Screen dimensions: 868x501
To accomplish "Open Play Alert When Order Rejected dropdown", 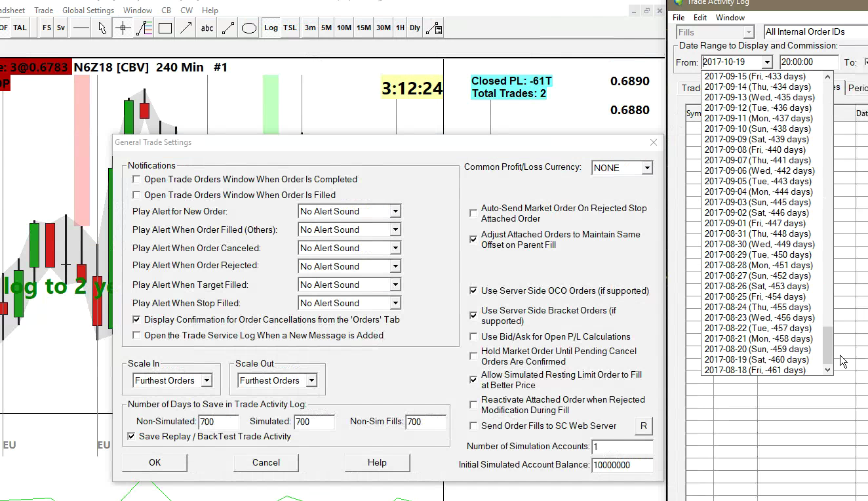I will (395, 266).
